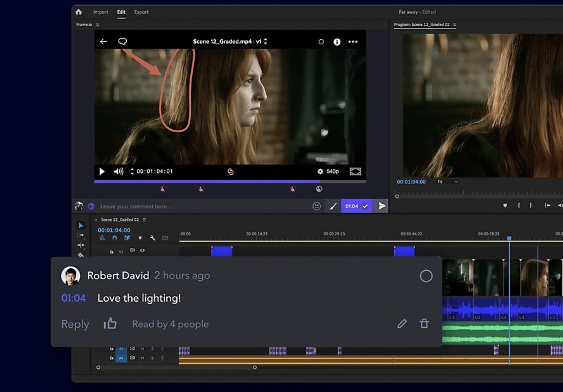Switch to the Export tab

click(141, 12)
